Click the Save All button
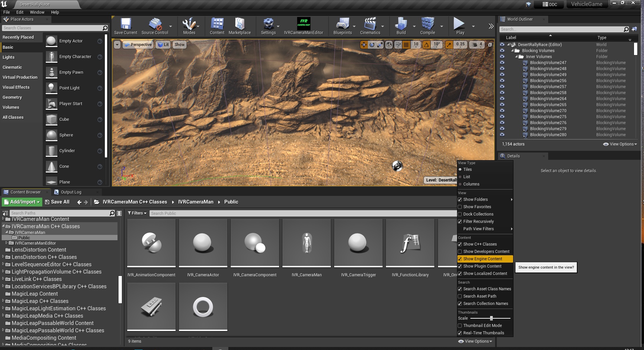The height and width of the screenshot is (350, 644). [x=57, y=202]
